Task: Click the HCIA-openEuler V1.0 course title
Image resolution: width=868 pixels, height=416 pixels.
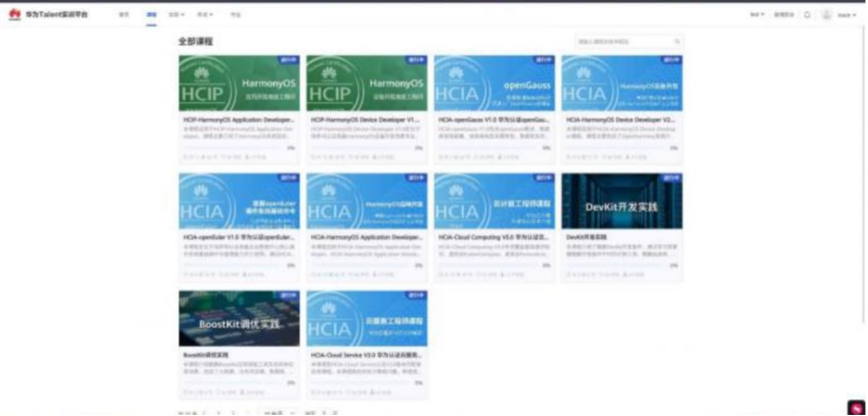Action: 238,237
